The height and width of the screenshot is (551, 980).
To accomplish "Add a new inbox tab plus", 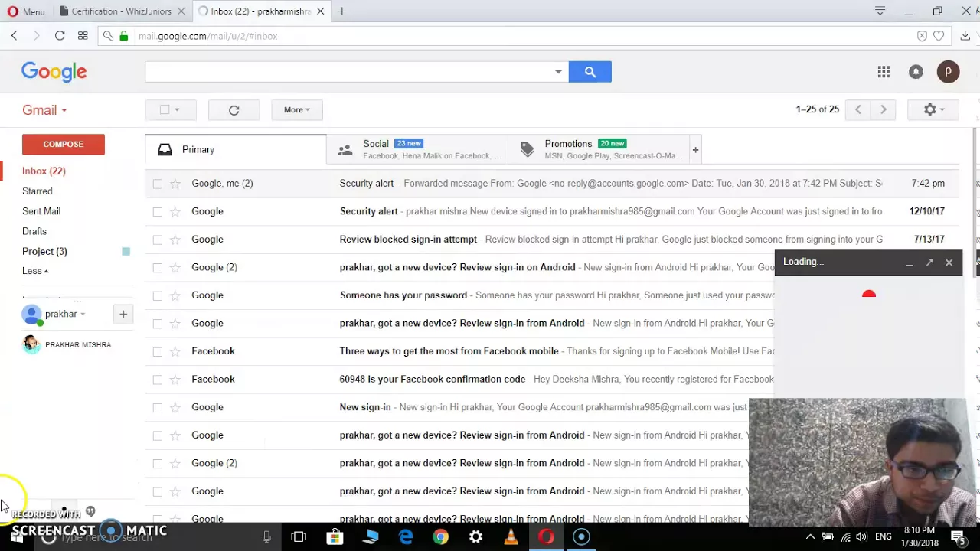I will (x=695, y=150).
